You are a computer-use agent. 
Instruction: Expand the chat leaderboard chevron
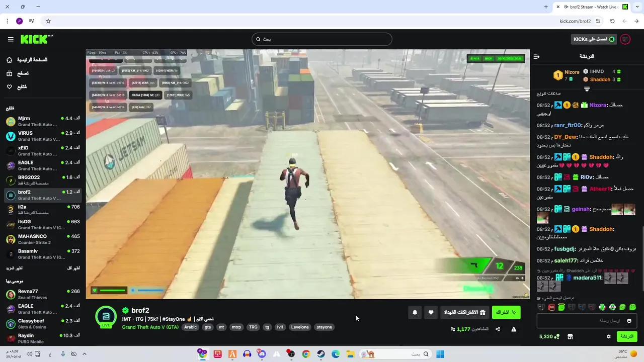pos(587,89)
